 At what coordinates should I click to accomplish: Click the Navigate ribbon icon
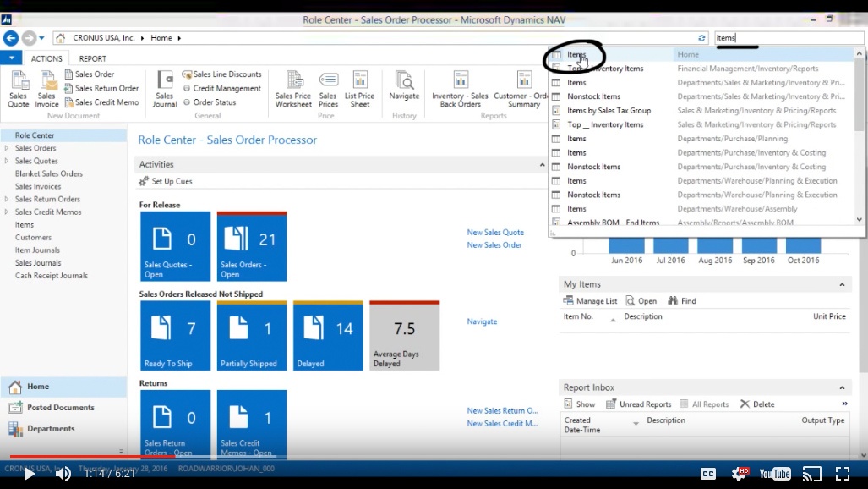tap(404, 86)
